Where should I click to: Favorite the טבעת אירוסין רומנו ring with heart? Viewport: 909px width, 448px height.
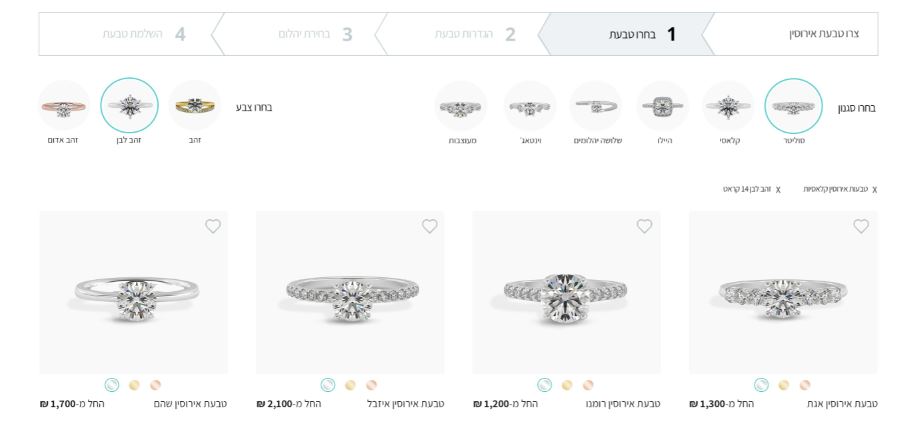pyautogui.click(x=644, y=226)
